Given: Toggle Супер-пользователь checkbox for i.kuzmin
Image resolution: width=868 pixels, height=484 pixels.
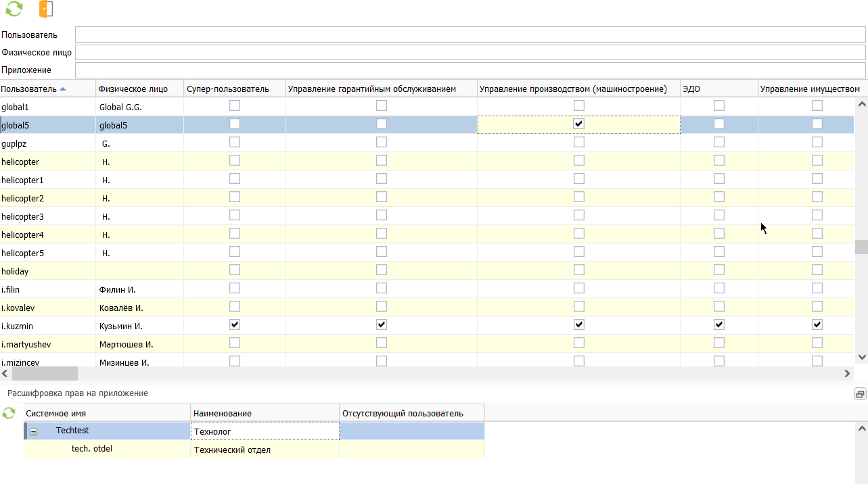Looking at the screenshot, I should coord(235,324).
